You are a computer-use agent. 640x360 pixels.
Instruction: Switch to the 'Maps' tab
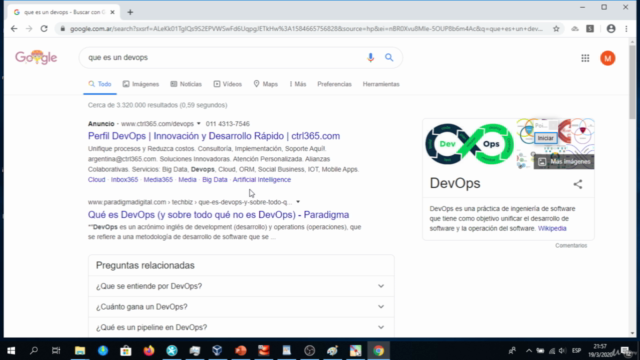(x=265, y=84)
